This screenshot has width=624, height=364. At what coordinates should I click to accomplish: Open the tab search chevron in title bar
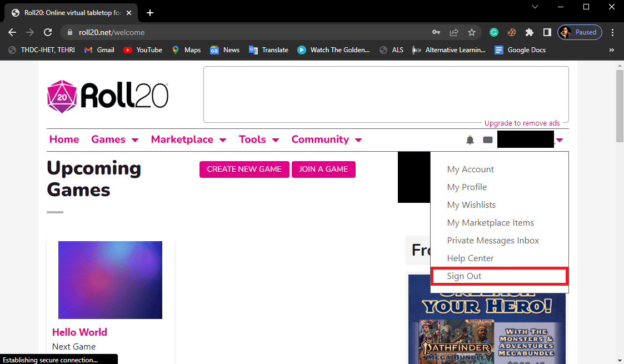[535, 7]
